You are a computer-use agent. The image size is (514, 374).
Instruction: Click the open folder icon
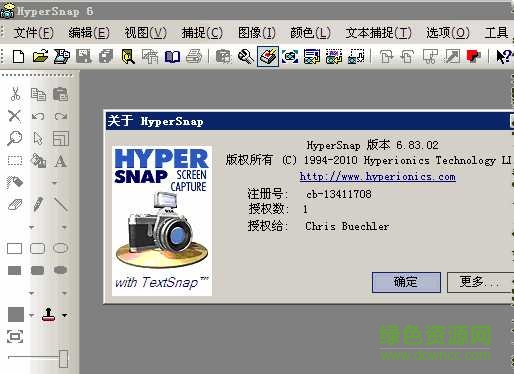40,56
